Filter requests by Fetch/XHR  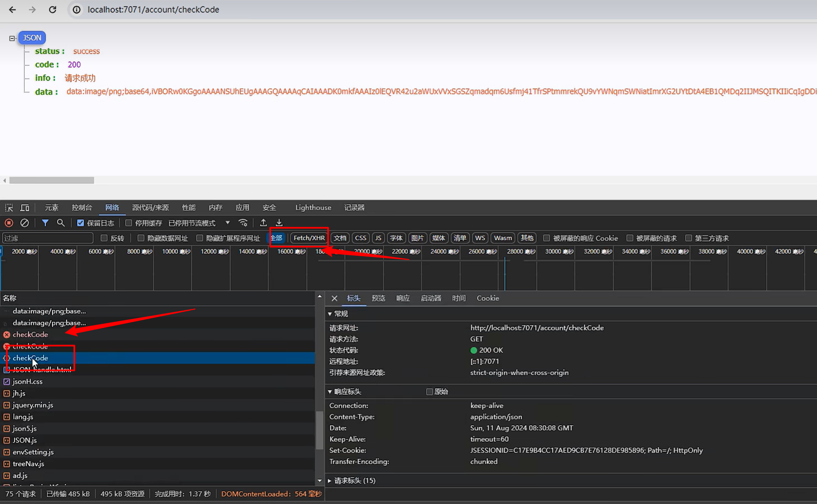[x=309, y=238]
